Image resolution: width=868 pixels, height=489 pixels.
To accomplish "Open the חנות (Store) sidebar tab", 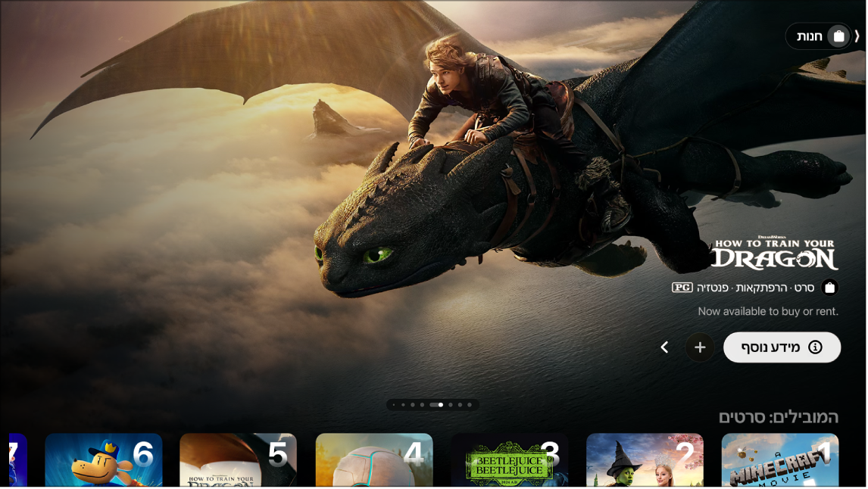I will point(810,36).
